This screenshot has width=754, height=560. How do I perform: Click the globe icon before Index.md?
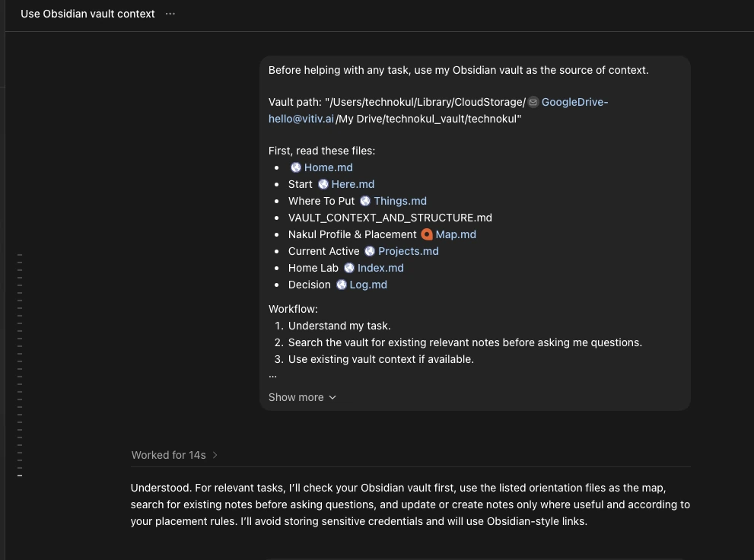pos(349,269)
